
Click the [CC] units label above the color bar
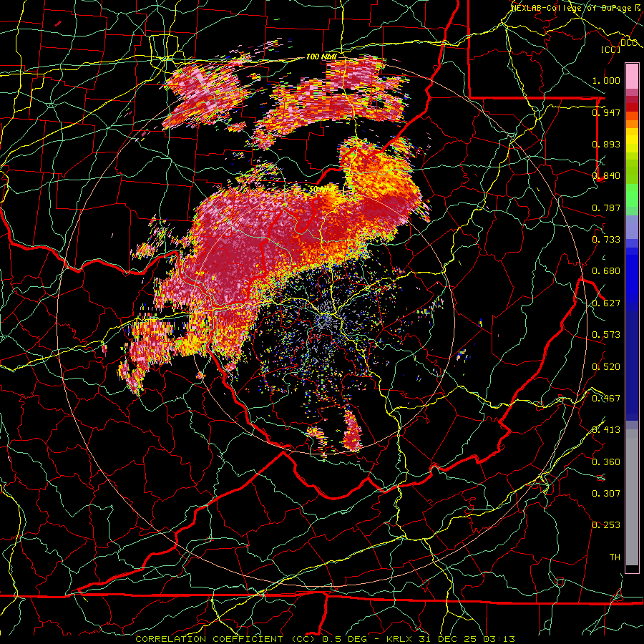[x=611, y=49]
